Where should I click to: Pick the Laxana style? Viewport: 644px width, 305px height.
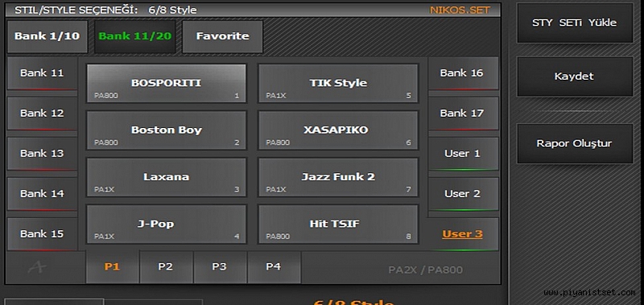point(167,177)
